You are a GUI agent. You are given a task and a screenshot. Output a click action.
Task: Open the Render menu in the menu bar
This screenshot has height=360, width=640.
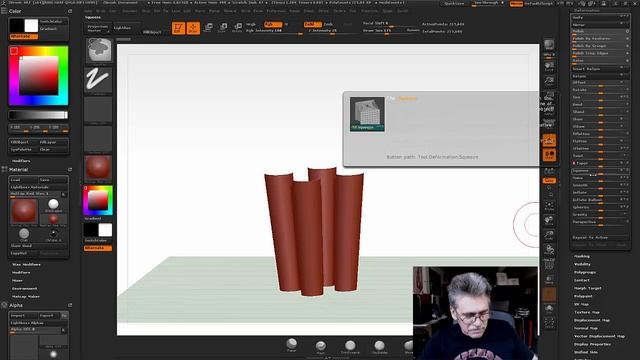[294, 11]
